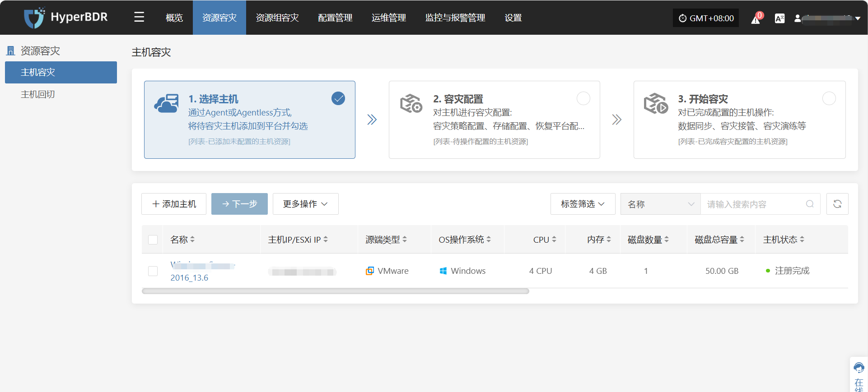Viewport: 868px width, 392px height.
Task: Check the select-all header checkbox
Action: tap(153, 240)
